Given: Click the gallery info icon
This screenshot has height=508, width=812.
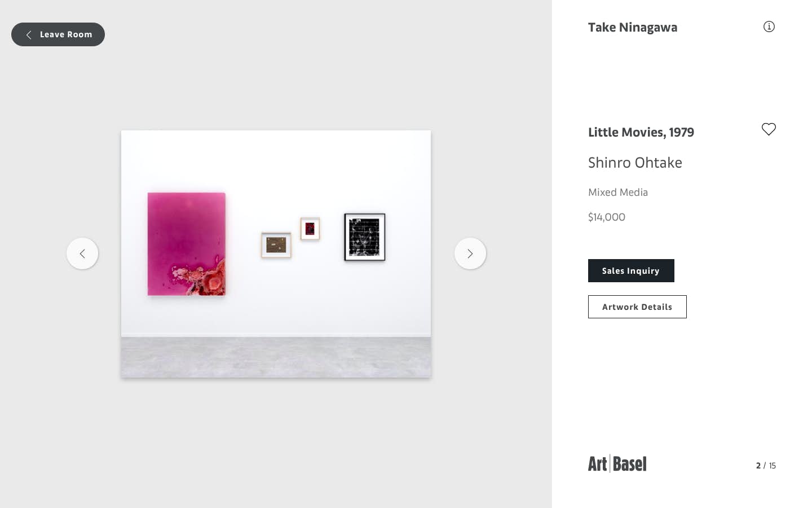Looking at the screenshot, I should pos(769,27).
